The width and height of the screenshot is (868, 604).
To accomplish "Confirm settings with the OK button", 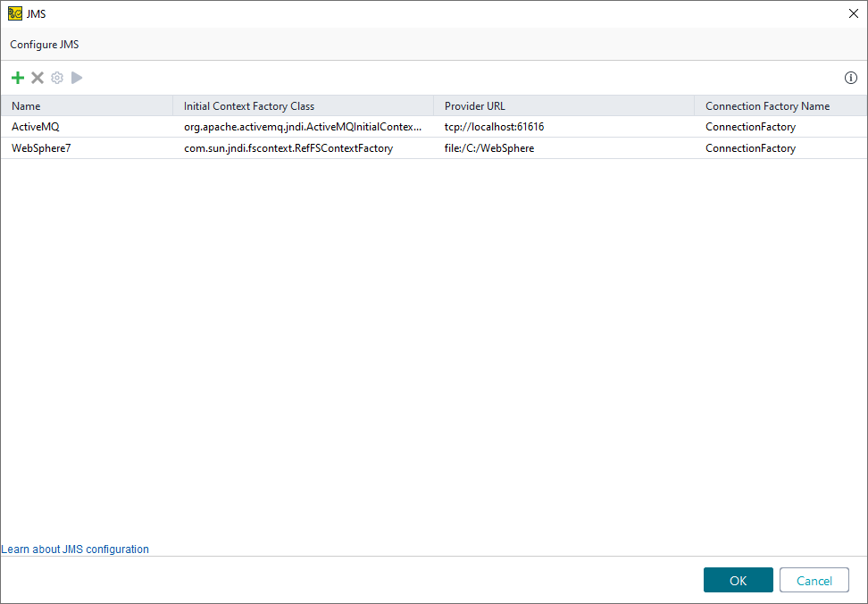I will pyautogui.click(x=738, y=579).
